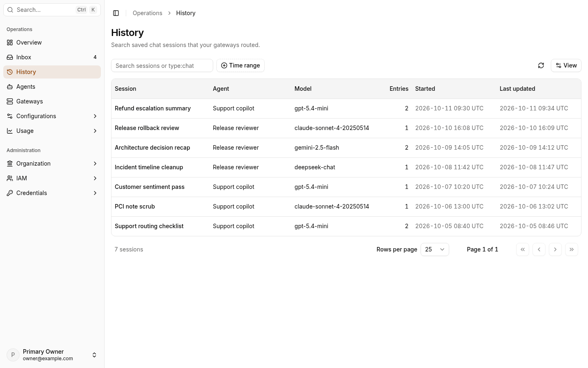Click the IAM users icon
Screen dimensions: 588x368
(x=10, y=178)
